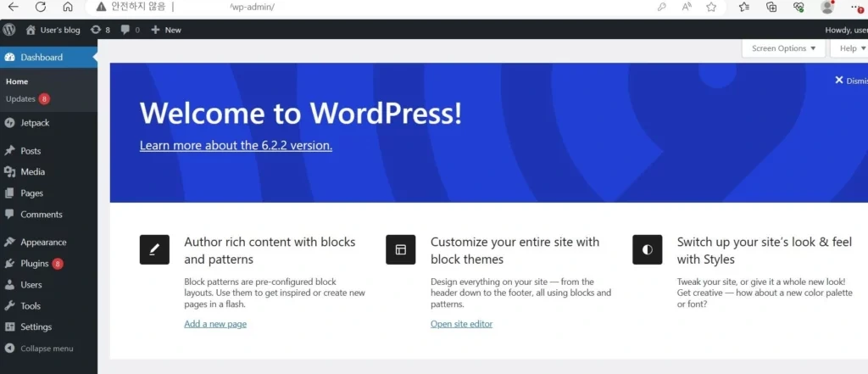
Task: Open comments bubble in admin bar
Action: click(130, 30)
